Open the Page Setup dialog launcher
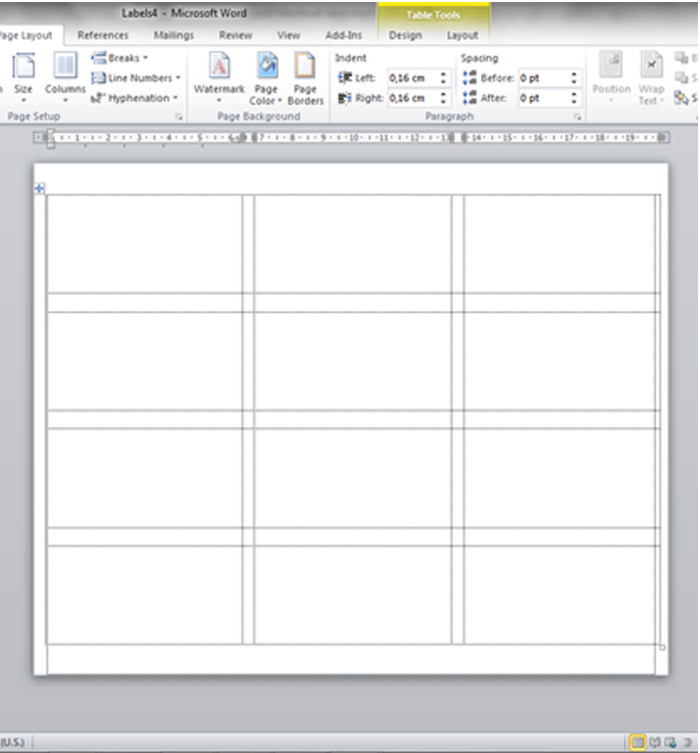700x753 pixels. pyautogui.click(x=179, y=116)
